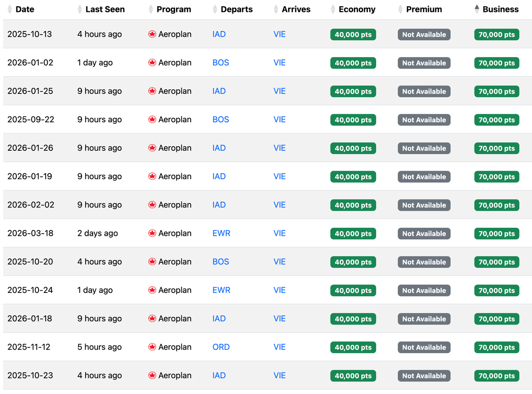Screen dimensions: 532x394
Task: Open the ORD departure airport link
Action: click(x=221, y=347)
